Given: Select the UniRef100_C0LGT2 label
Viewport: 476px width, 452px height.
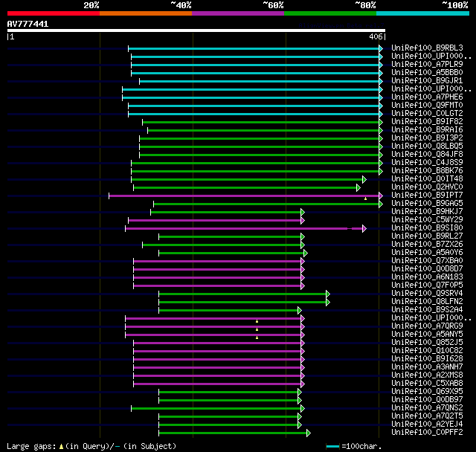Looking at the screenshot, I should point(427,114).
